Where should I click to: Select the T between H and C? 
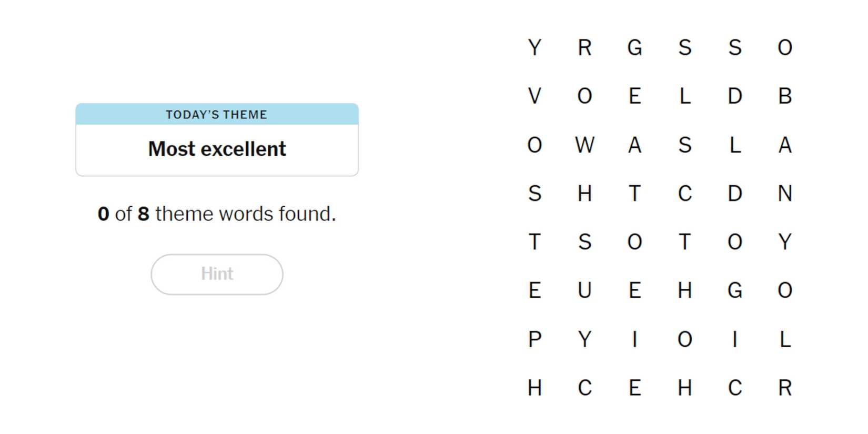coord(634,194)
